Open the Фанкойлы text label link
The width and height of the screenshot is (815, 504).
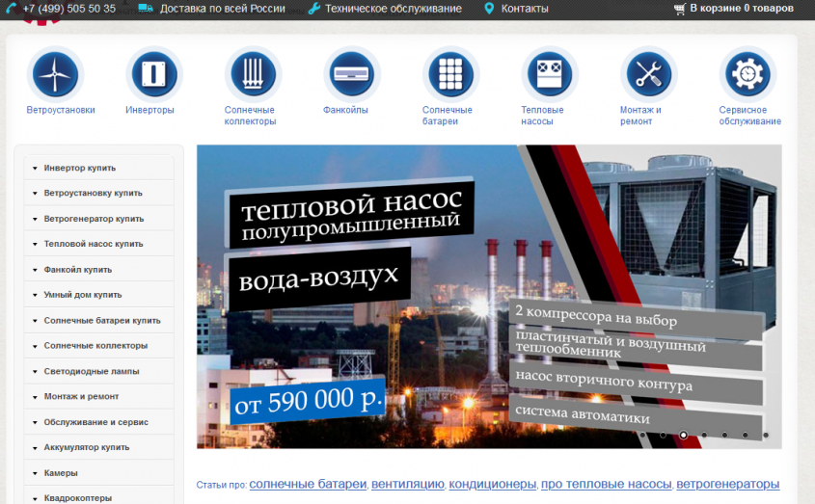click(x=345, y=110)
